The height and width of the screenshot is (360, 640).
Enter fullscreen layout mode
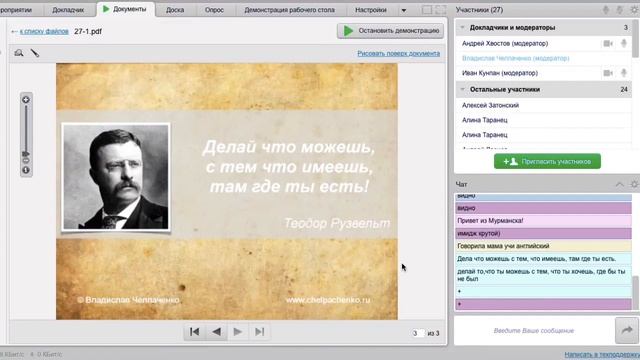441,10
